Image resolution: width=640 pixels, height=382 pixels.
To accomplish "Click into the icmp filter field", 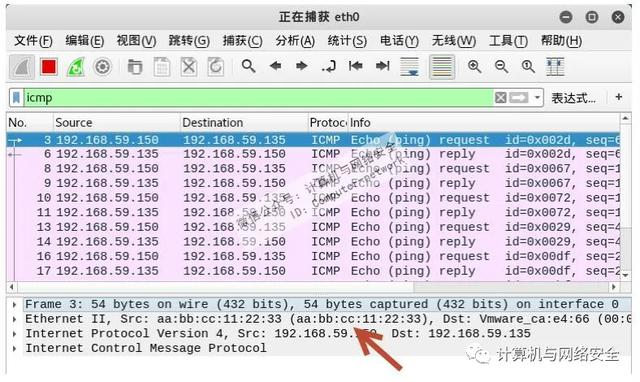I will point(258,98).
